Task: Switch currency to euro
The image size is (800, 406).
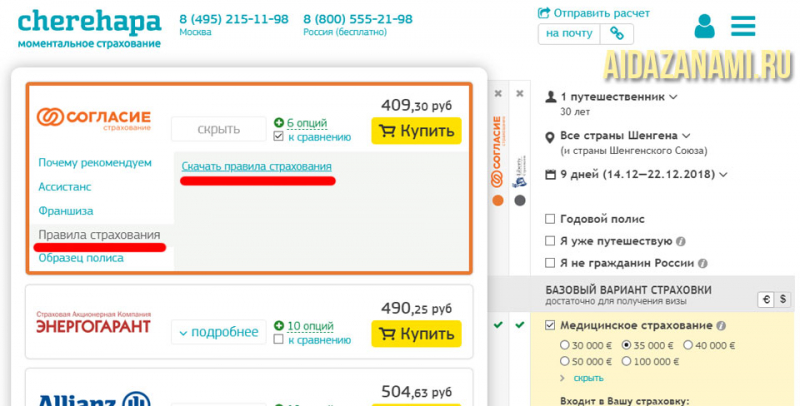Action: coord(767,298)
